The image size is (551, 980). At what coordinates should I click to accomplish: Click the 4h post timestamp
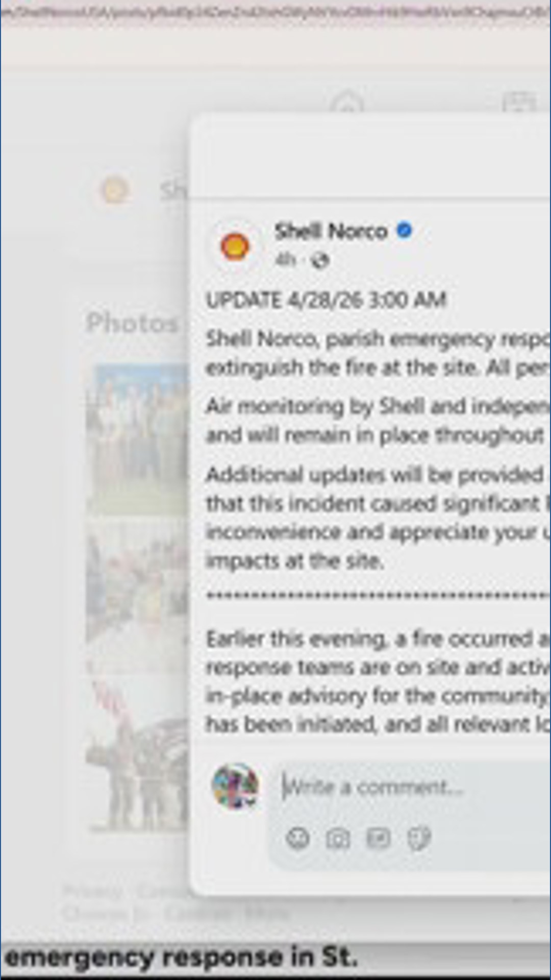pos(285,260)
